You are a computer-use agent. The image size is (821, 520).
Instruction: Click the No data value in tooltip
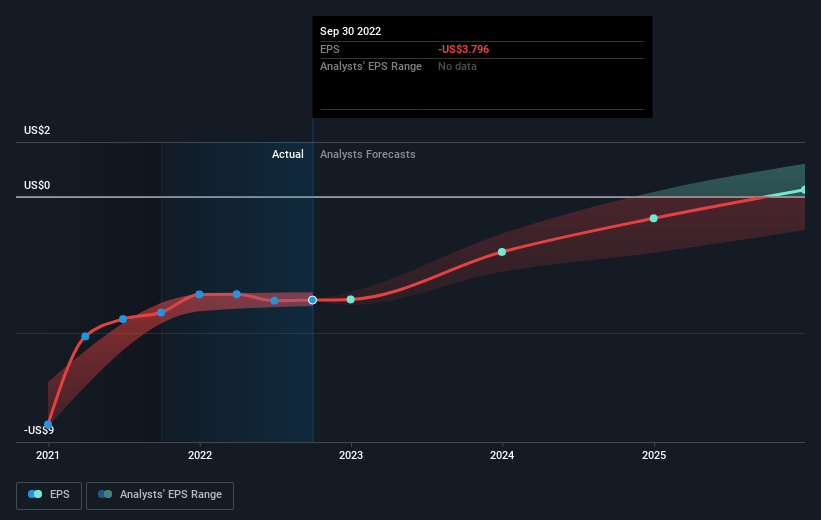point(457,67)
